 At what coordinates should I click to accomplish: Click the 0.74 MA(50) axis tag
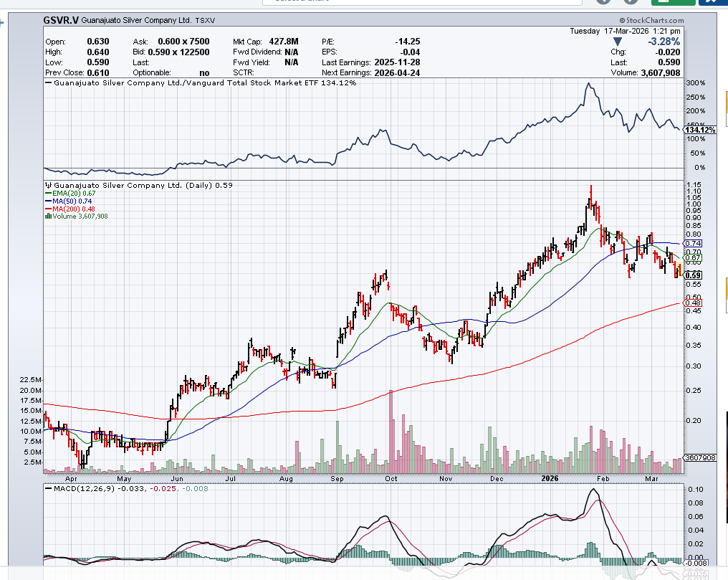693,244
